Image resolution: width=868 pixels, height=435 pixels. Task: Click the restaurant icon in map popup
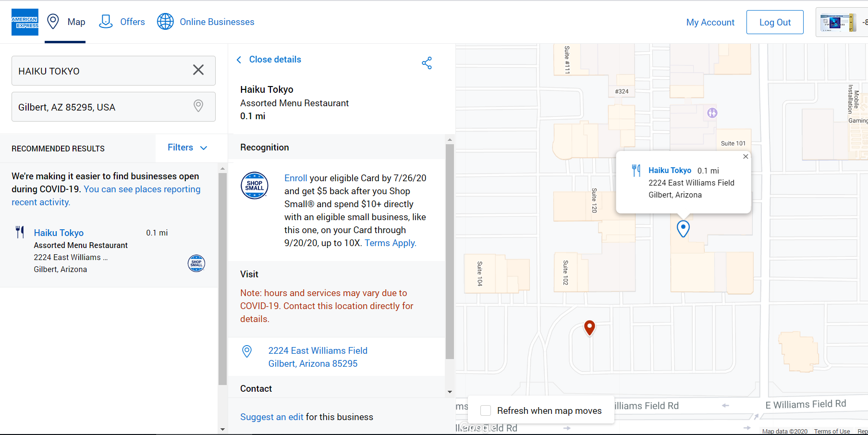(x=636, y=170)
